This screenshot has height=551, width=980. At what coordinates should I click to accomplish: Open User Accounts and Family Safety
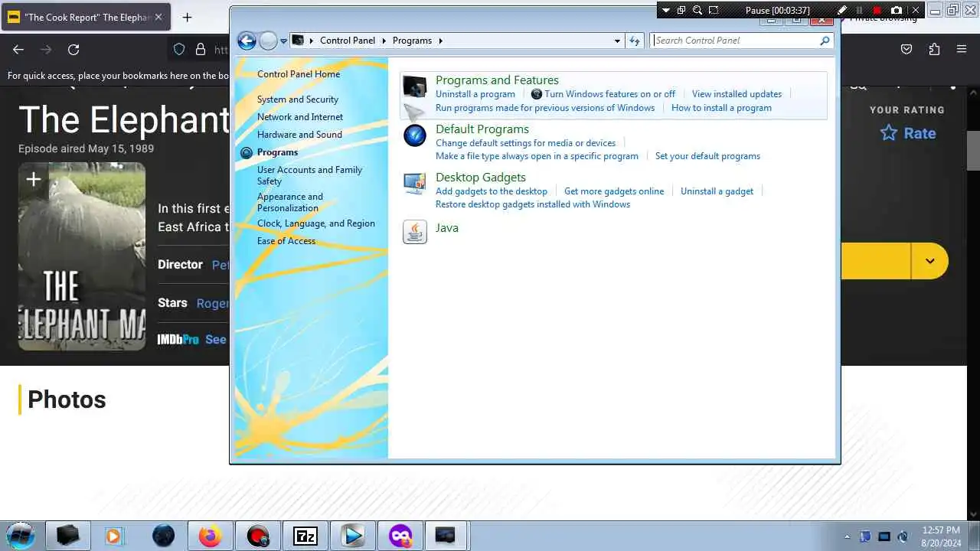click(x=309, y=175)
